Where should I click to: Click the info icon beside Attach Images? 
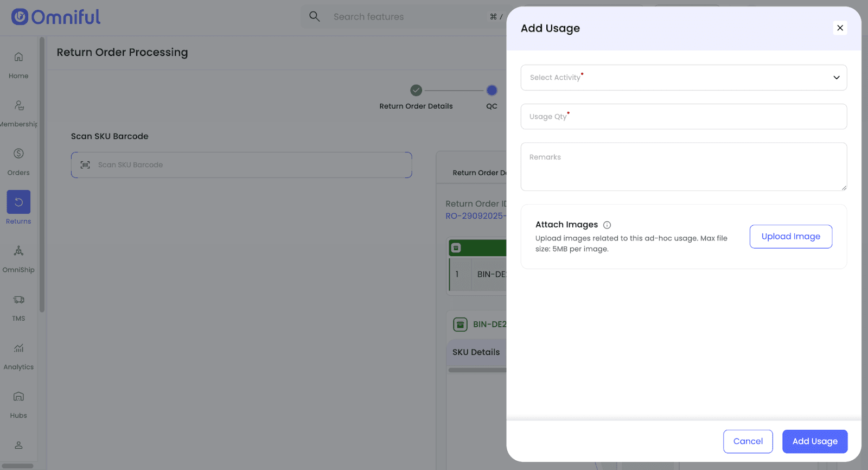click(607, 225)
